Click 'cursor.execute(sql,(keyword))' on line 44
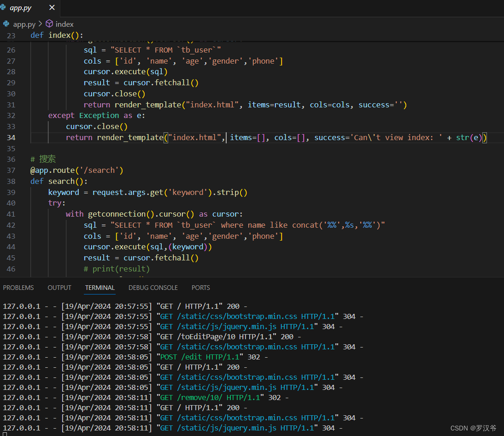The image size is (504, 436). click(148, 247)
